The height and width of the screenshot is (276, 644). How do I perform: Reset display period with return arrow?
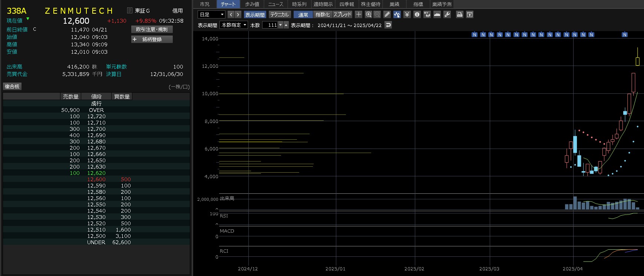tap(388, 25)
